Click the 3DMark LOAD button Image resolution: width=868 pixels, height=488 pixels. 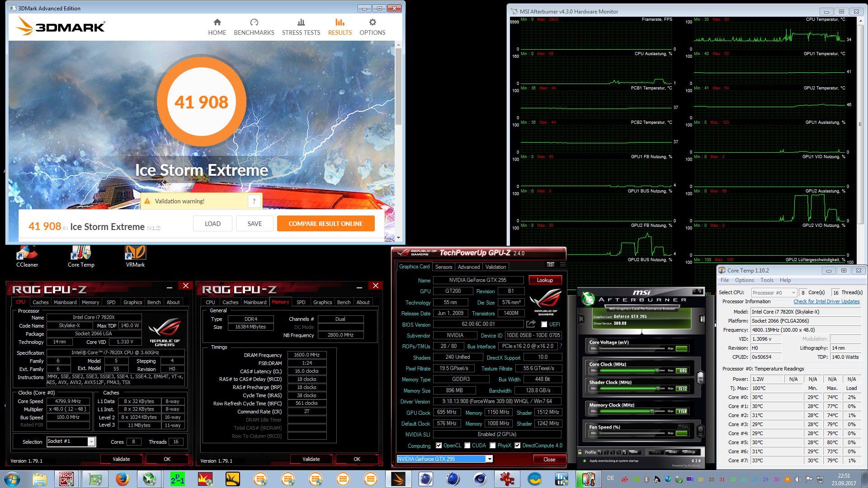tap(212, 224)
